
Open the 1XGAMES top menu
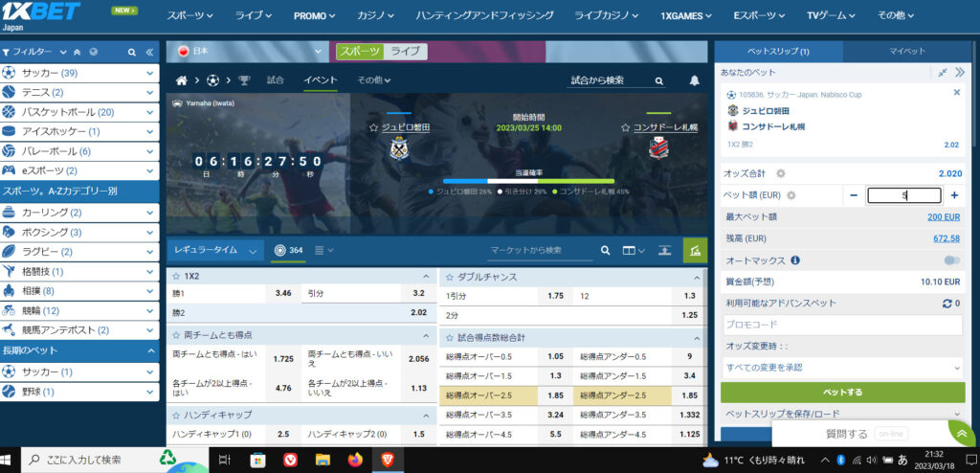[x=686, y=15]
